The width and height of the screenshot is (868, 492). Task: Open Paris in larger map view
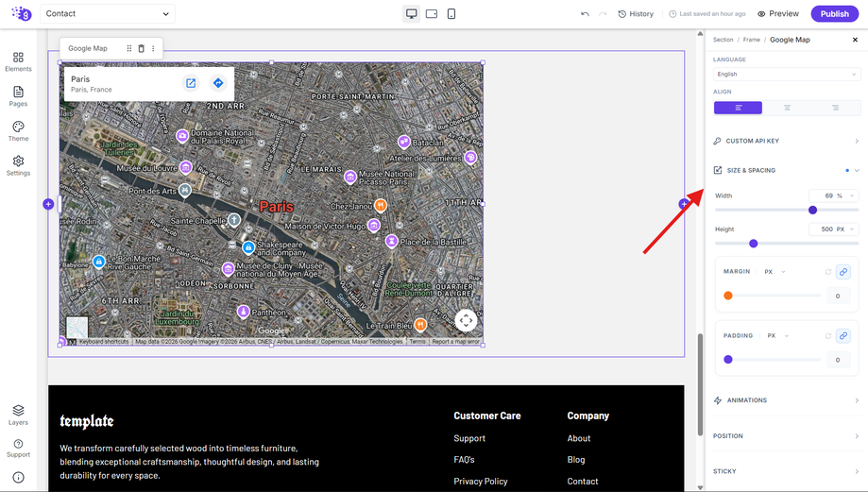(191, 83)
